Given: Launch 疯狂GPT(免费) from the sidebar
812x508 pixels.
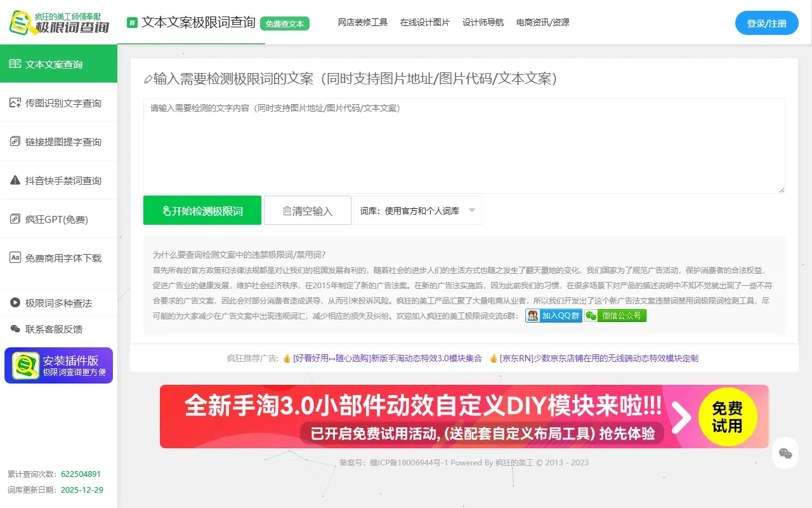Looking at the screenshot, I should click(58, 218).
